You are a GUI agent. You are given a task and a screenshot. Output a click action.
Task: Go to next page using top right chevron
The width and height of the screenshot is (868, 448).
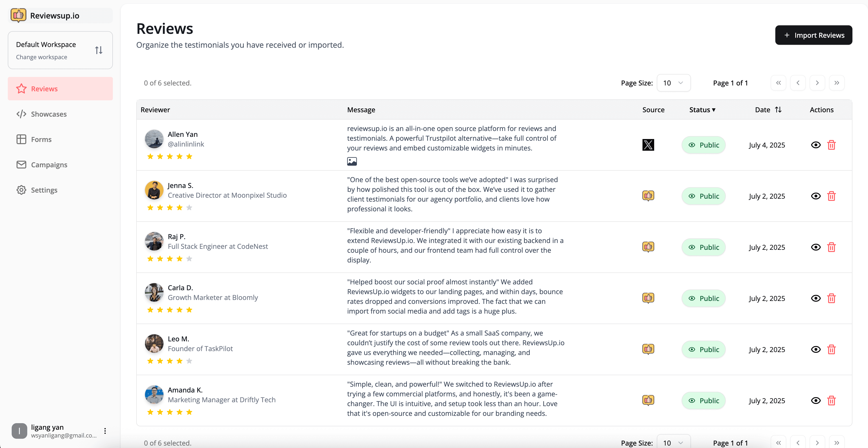(817, 83)
